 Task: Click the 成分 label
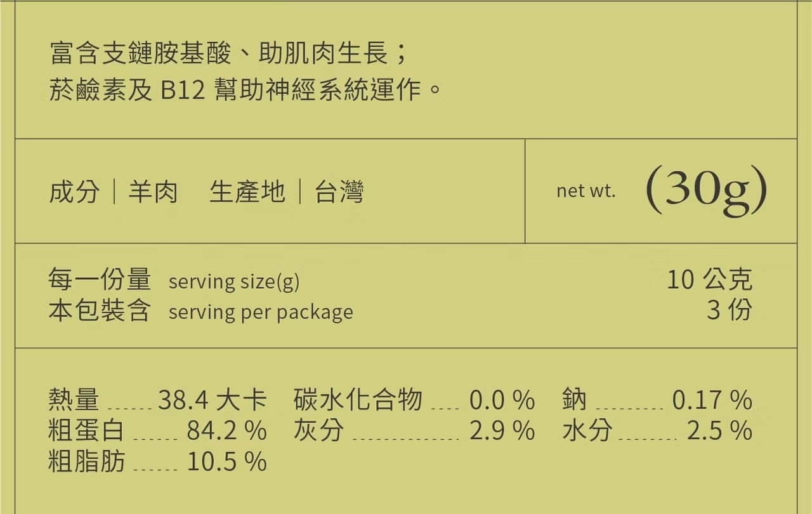tap(74, 192)
